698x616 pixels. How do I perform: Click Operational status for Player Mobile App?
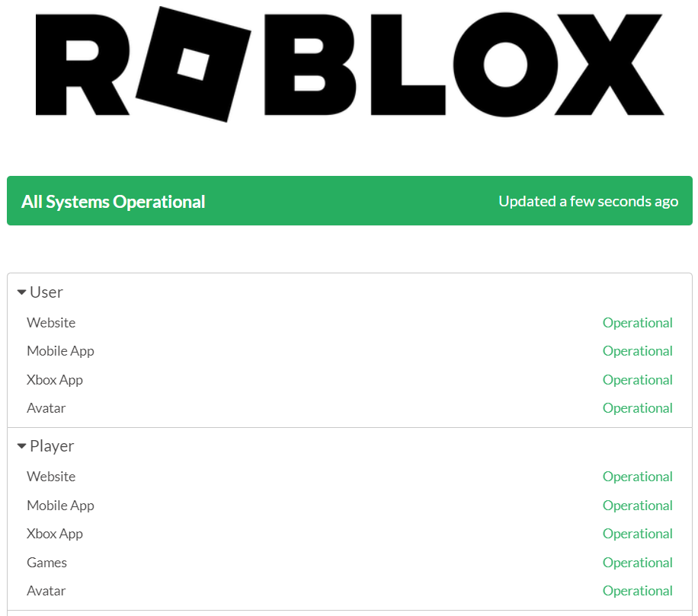(x=638, y=506)
